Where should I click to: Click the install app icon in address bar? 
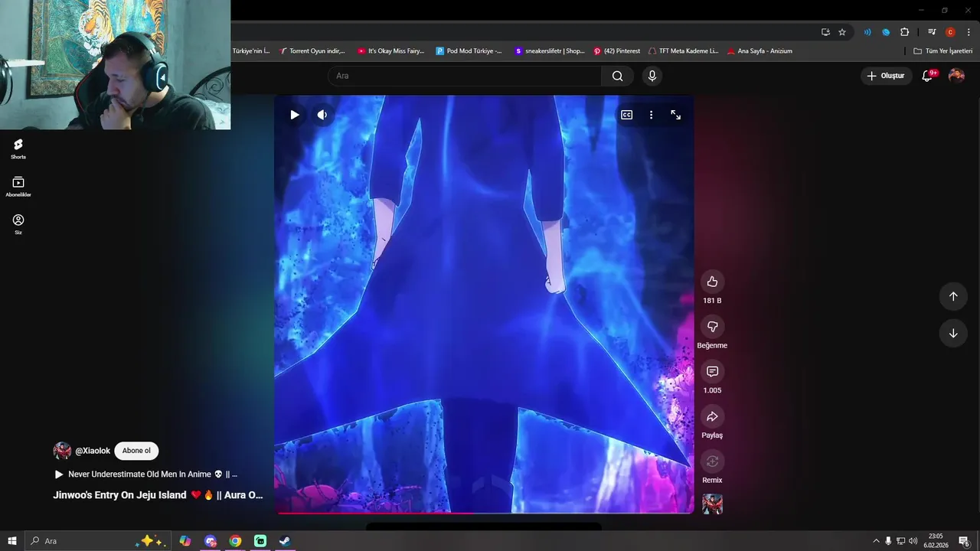(x=825, y=32)
